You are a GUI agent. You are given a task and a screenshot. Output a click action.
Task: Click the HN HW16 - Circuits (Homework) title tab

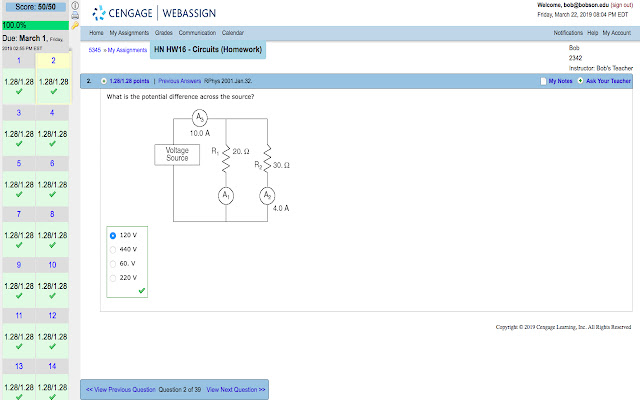tap(208, 49)
